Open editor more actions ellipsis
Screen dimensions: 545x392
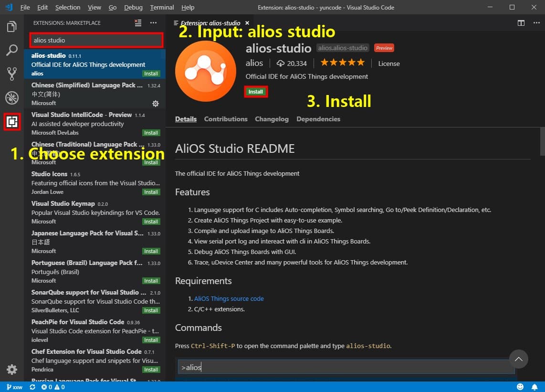[x=536, y=23]
